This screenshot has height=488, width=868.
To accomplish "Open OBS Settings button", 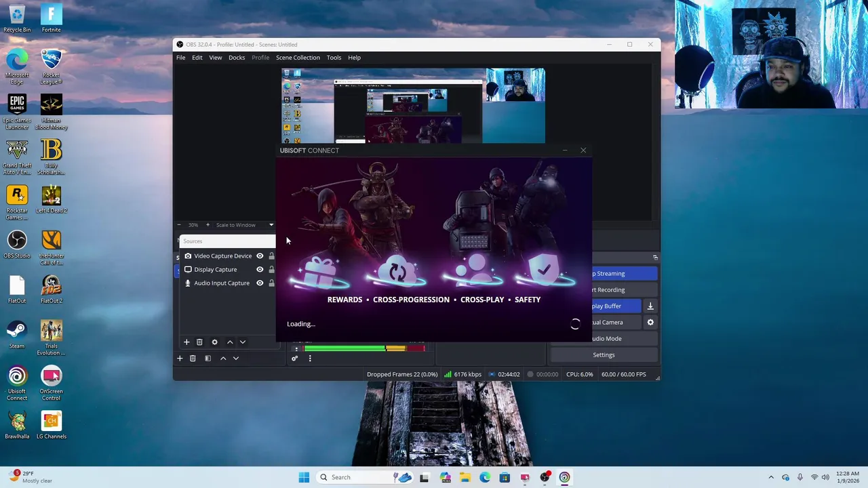I will tap(604, 355).
